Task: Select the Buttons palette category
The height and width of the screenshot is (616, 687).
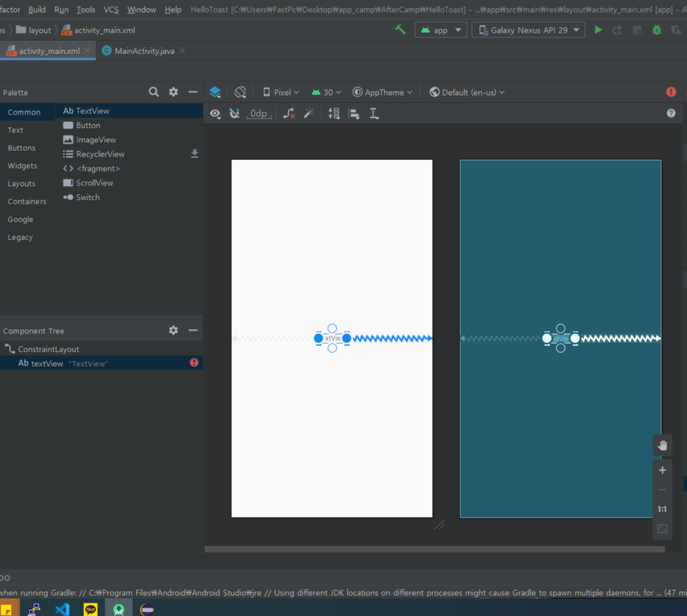Action: pos(27,148)
